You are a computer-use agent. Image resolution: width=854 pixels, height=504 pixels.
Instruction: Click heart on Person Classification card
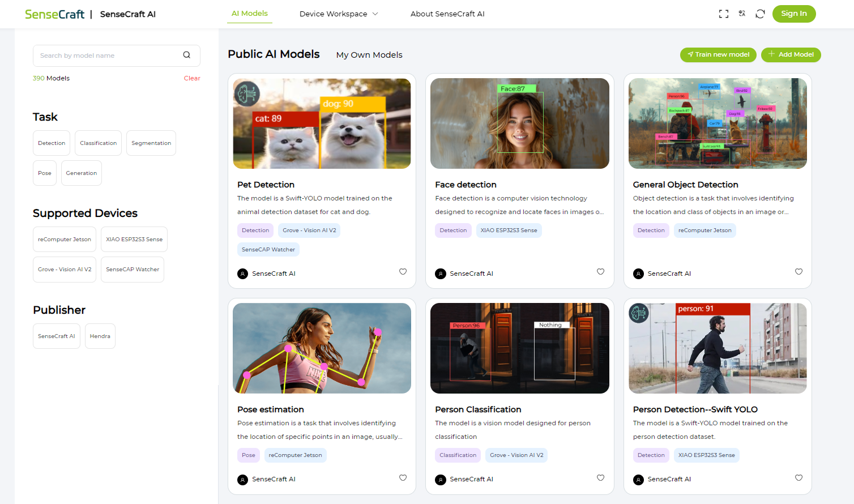(600, 478)
